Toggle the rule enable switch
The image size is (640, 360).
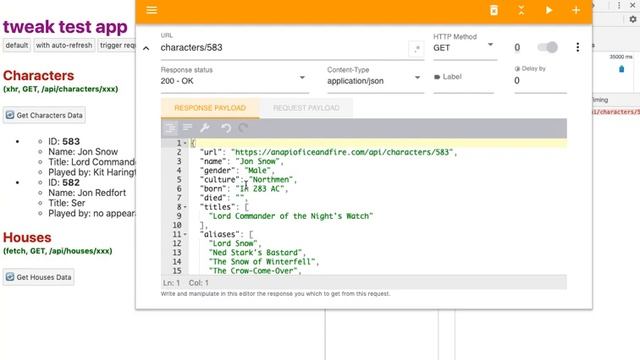pyautogui.click(x=547, y=47)
